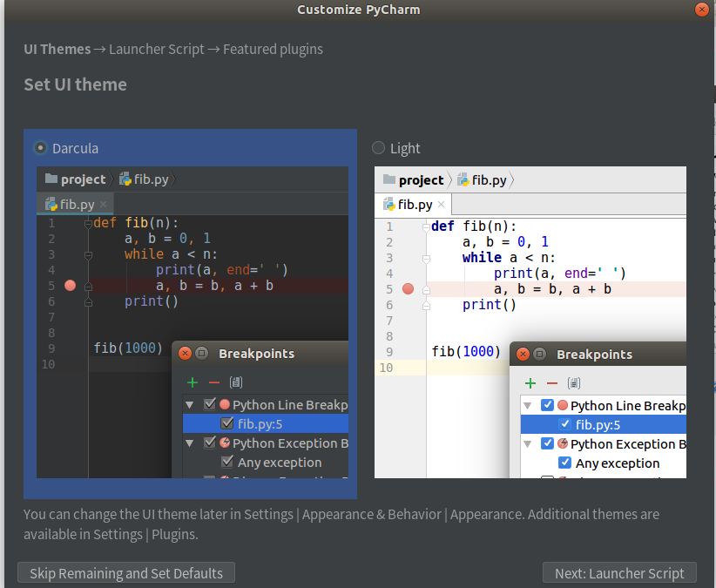Click red breakpoint dot in Darcula preview
The width and height of the screenshot is (716, 588).
click(x=70, y=286)
